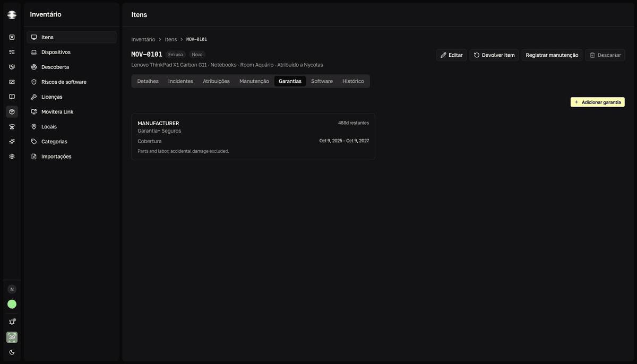
Task: Open the MANUFACTURER warranty card
Action: tap(253, 137)
